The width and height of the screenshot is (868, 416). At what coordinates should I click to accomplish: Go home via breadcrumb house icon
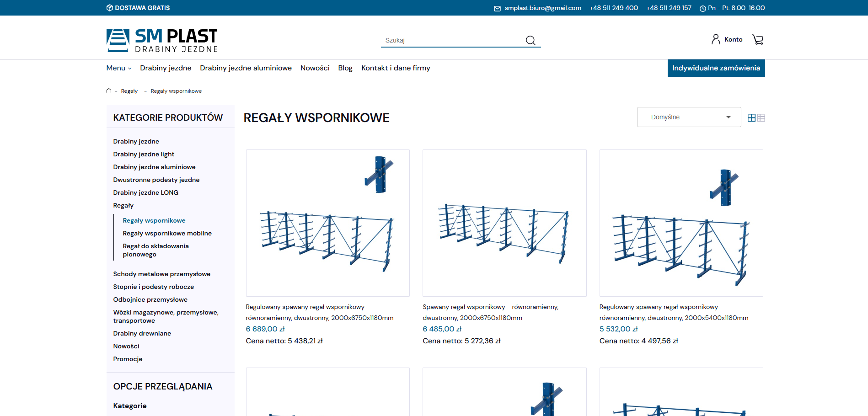[109, 91]
